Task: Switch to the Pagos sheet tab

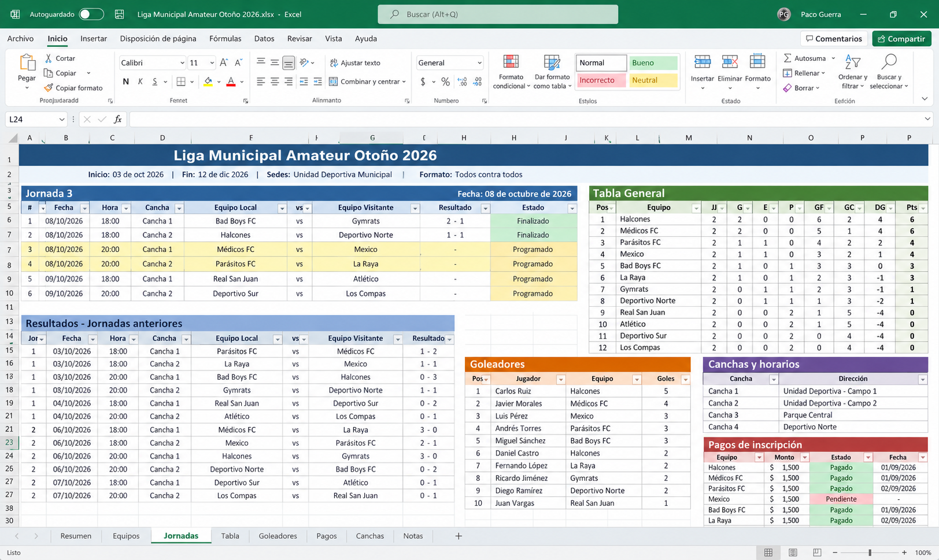Action: (327, 536)
